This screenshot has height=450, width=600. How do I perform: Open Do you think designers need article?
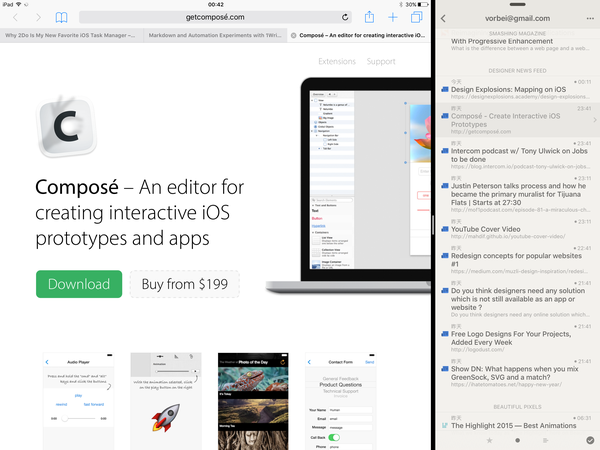pyautogui.click(x=517, y=299)
